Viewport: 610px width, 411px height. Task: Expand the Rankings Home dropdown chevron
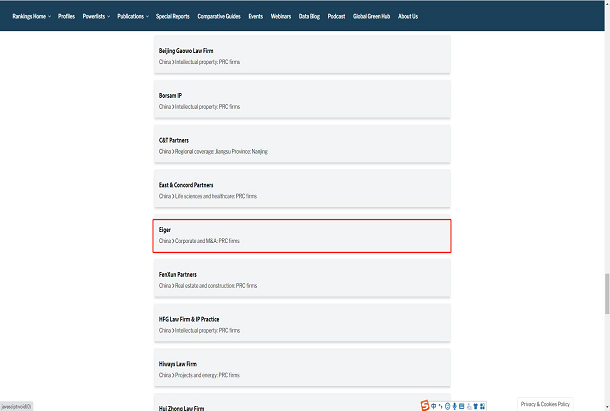tap(49, 16)
